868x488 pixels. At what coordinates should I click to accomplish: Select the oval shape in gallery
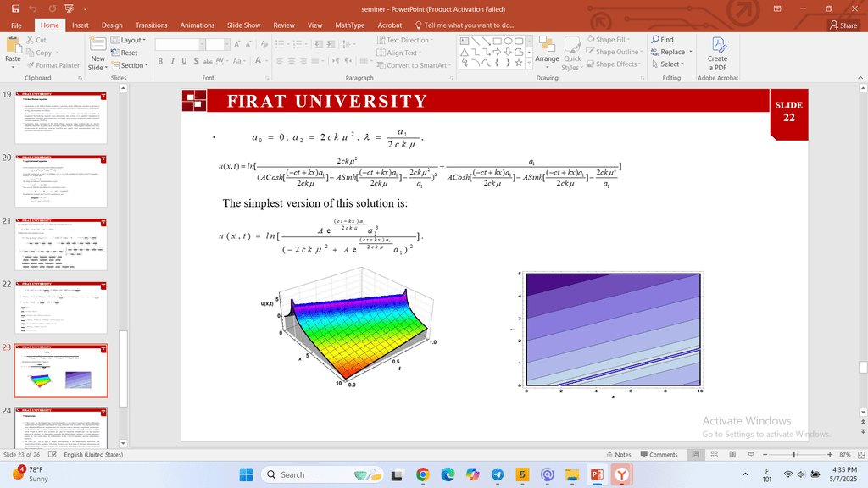click(x=508, y=41)
